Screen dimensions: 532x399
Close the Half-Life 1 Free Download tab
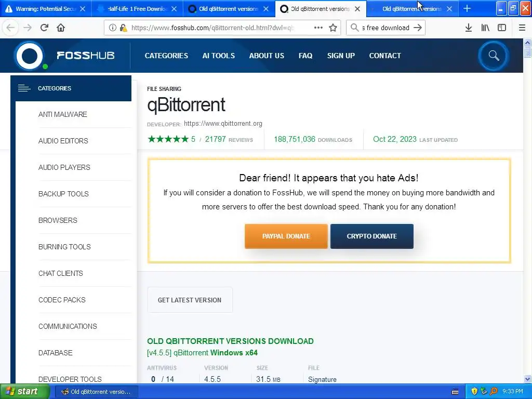point(174,9)
